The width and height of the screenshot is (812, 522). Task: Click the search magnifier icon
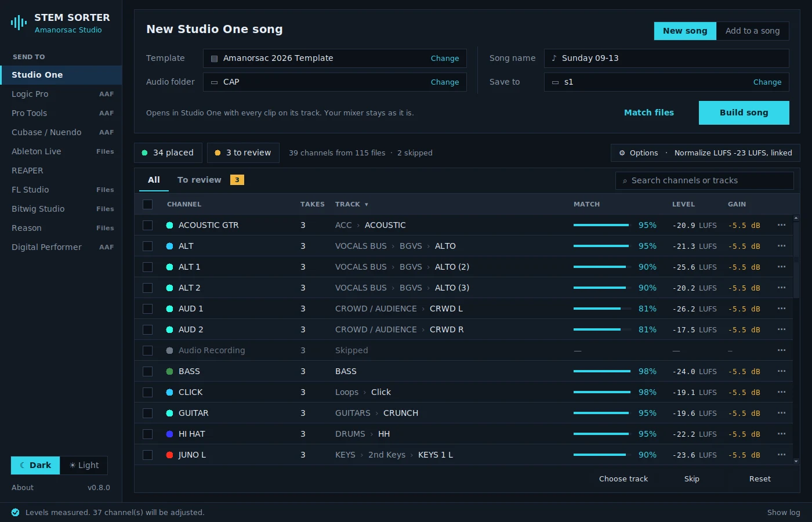coord(625,181)
